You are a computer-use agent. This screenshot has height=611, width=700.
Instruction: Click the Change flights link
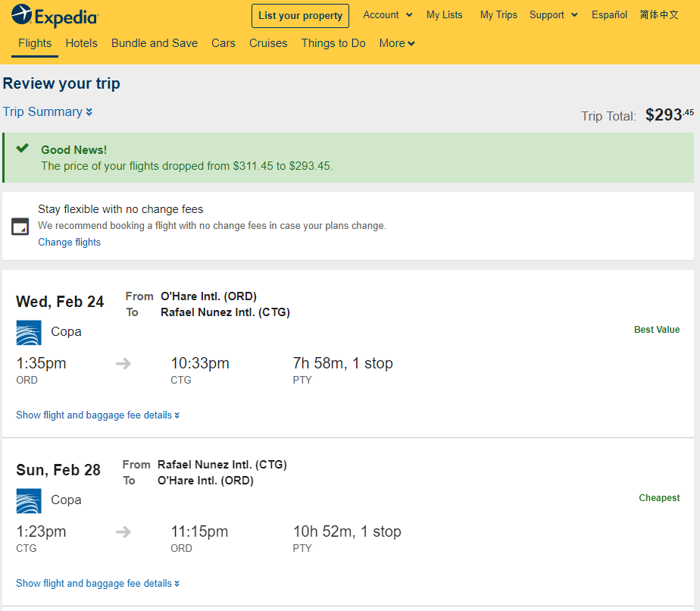69,242
